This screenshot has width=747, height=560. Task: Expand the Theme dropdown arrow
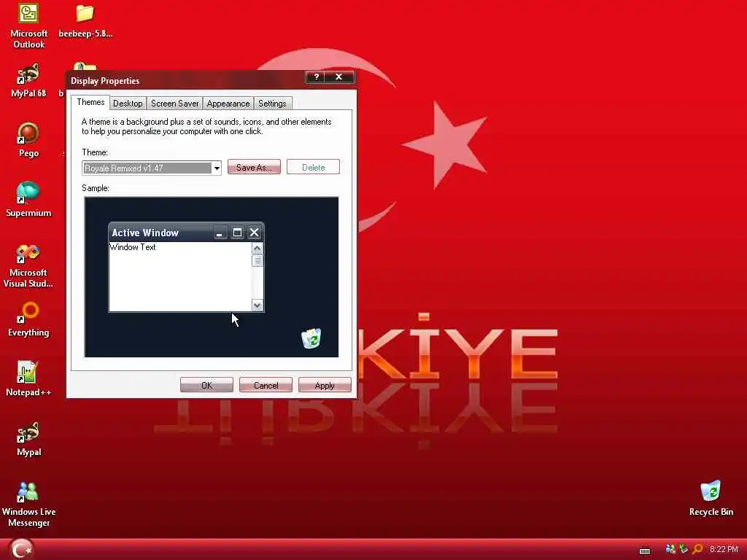(x=217, y=168)
